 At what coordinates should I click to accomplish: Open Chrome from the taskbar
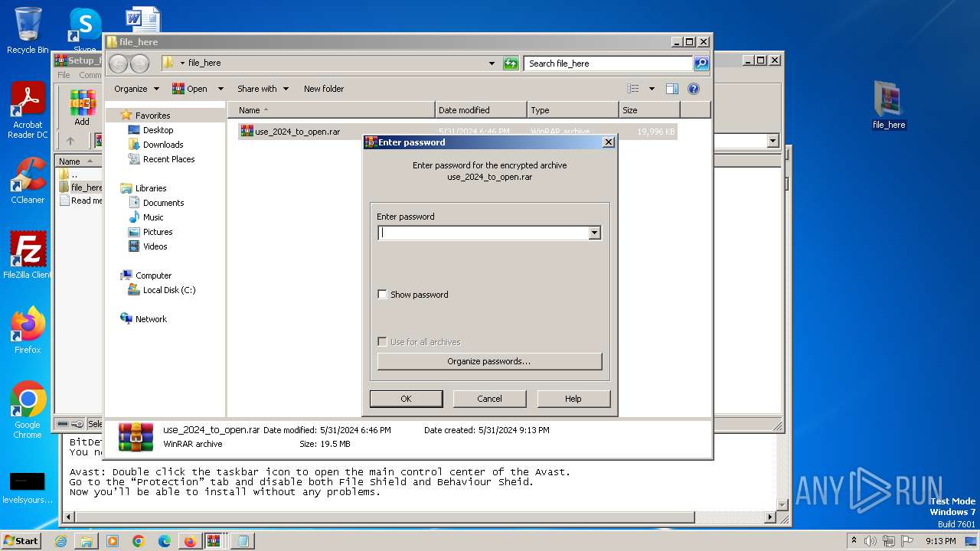[x=138, y=541]
